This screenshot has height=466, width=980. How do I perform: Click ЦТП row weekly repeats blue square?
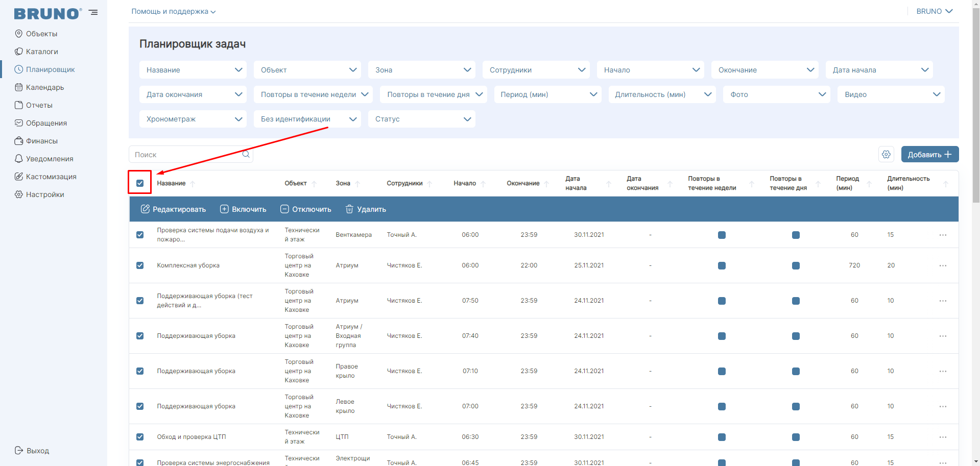point(722,437)
